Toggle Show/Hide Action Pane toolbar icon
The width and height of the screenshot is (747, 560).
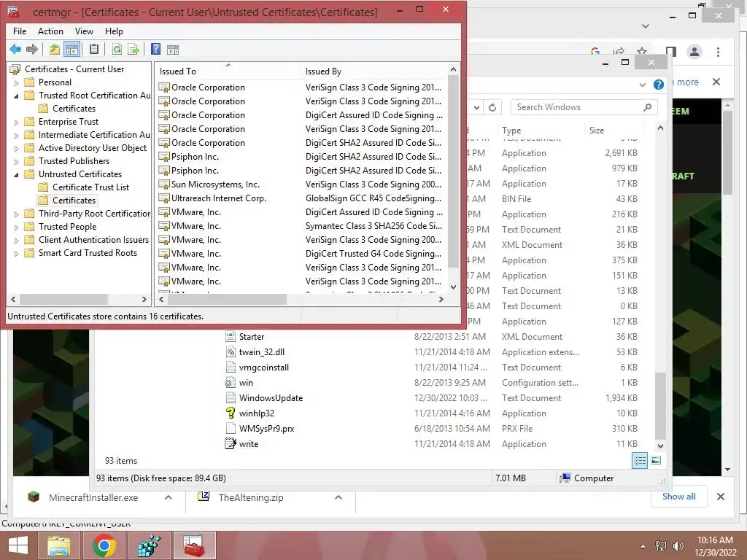tap(172, 49)
